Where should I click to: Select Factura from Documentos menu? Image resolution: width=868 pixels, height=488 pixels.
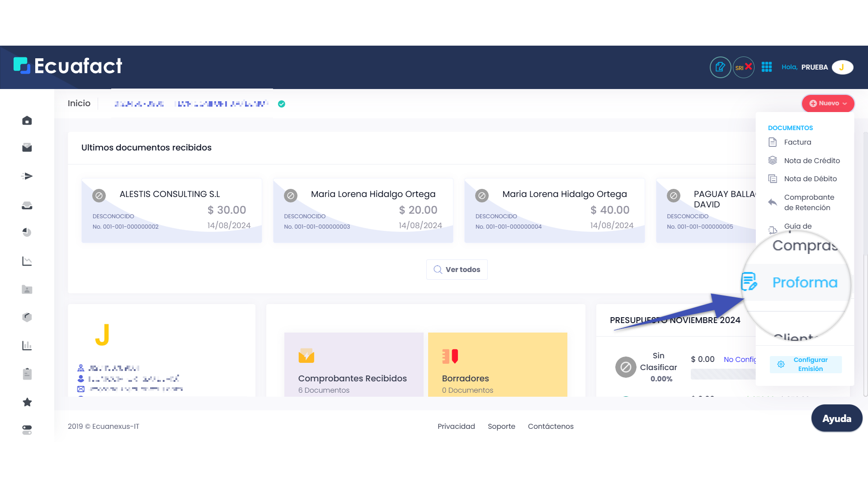(x=797, y=142)
